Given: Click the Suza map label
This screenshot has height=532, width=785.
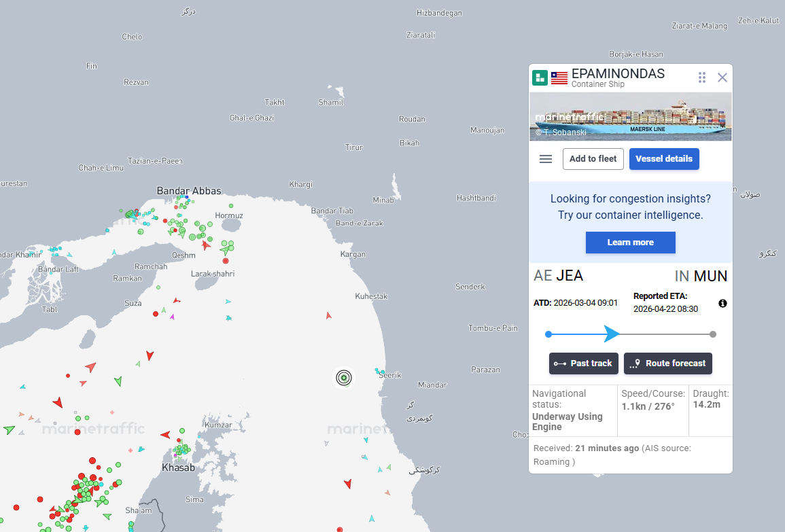Looking at the screenshot, I should point(133,303).
